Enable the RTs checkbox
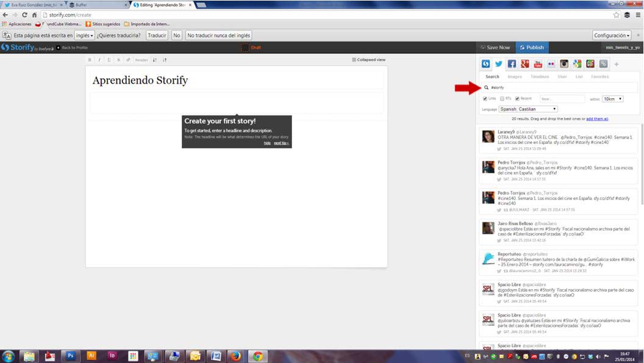This screenshot has height=363, width=644. click(x=502, y=98)
